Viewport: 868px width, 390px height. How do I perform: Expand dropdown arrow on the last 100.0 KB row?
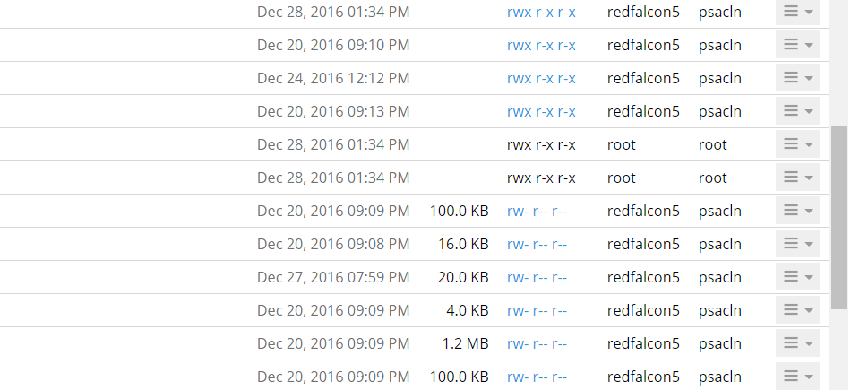pos(809,377)
